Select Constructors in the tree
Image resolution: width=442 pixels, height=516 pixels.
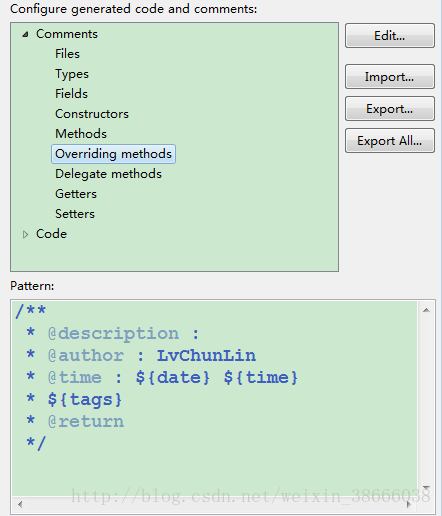pos(92,114)
